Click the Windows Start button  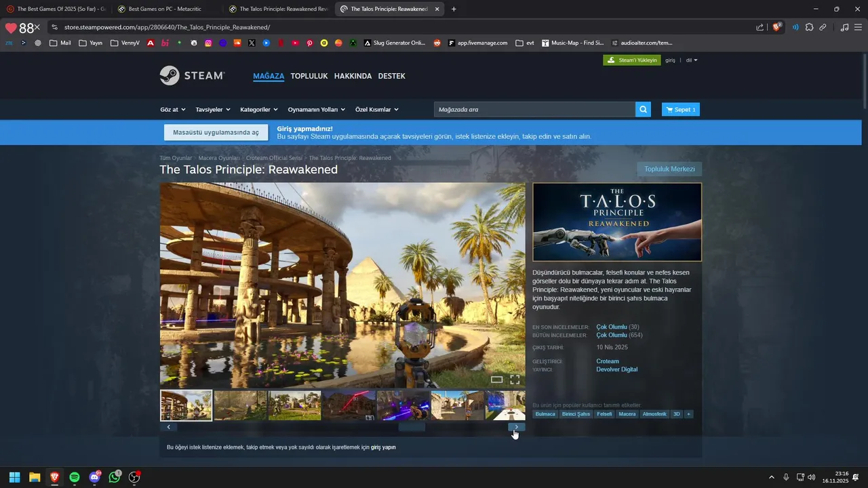14,477
